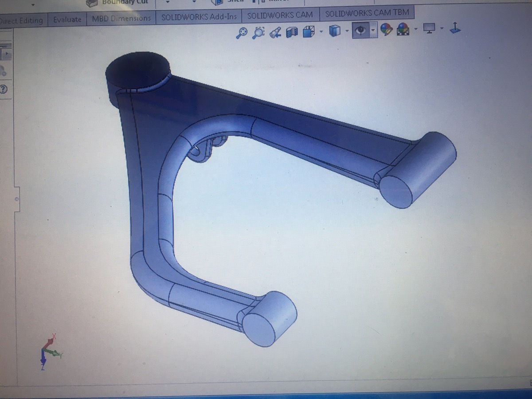Click the Previous View icon

[276, 31]
